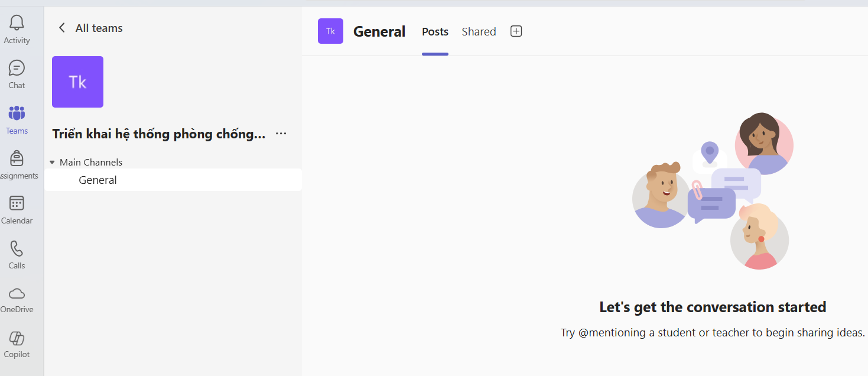Open the OneDrive cloud icon
Screen dimensions: 868x376
(17, 293)
